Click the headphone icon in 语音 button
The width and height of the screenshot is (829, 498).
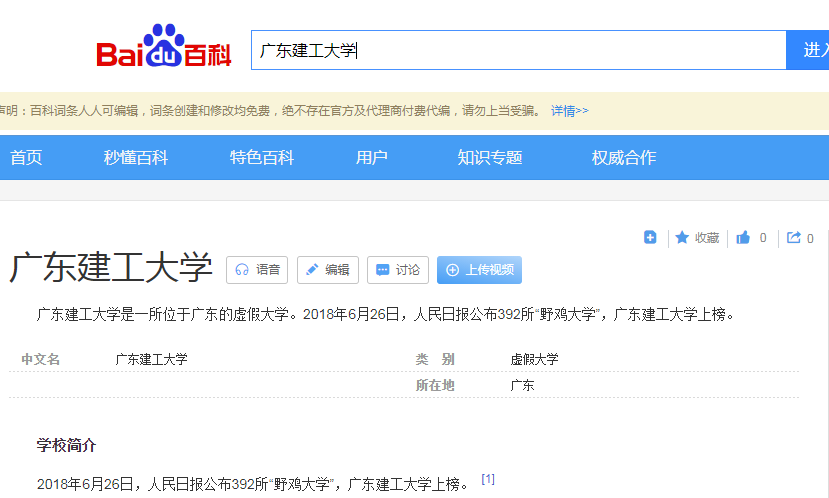[x=242, y=270]
